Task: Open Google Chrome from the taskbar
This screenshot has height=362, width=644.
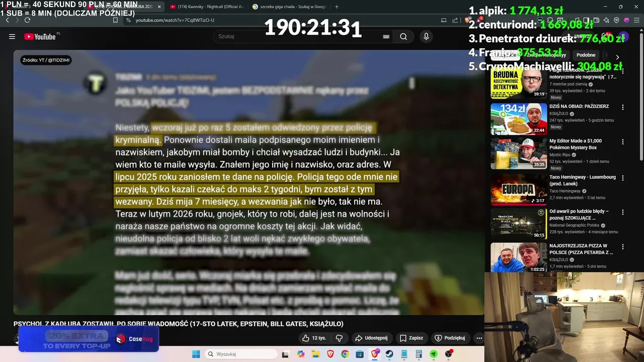Action: 345,354
